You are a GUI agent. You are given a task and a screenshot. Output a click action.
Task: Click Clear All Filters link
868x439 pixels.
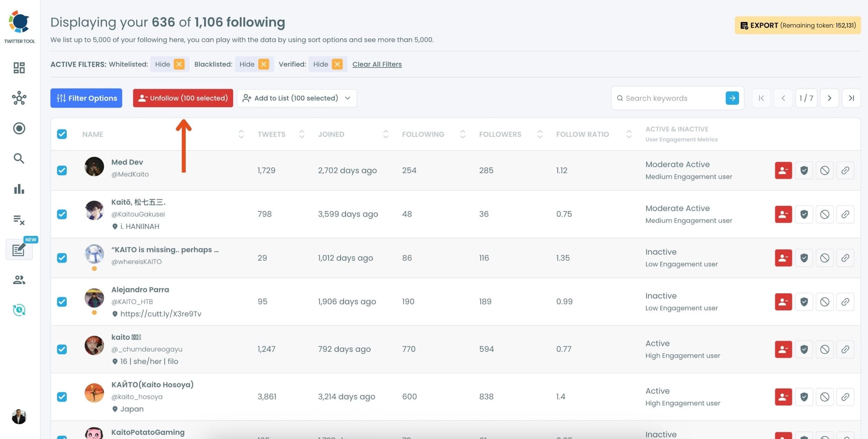[x=377, y=64]
